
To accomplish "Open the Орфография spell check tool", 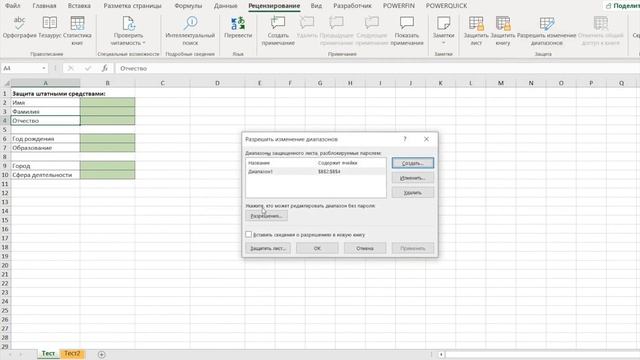I will click(x=19, y=27).
